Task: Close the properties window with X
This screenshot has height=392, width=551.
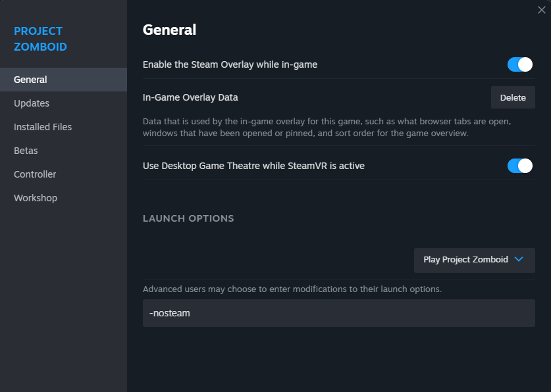Action: [x=541, y=10]
